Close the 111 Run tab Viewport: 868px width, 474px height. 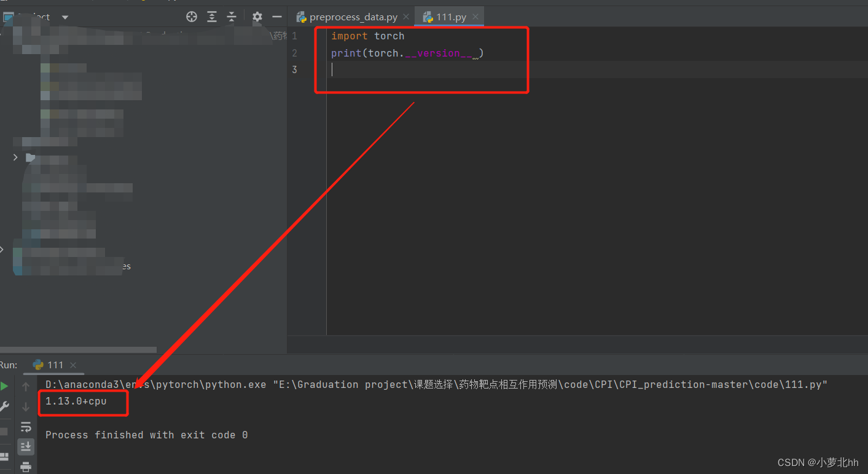pyautogui.click(x=73, y=365)
